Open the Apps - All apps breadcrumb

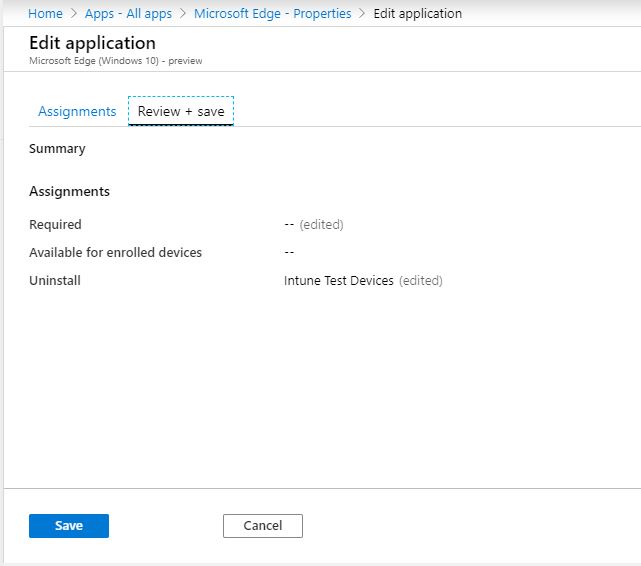point(128,14)
